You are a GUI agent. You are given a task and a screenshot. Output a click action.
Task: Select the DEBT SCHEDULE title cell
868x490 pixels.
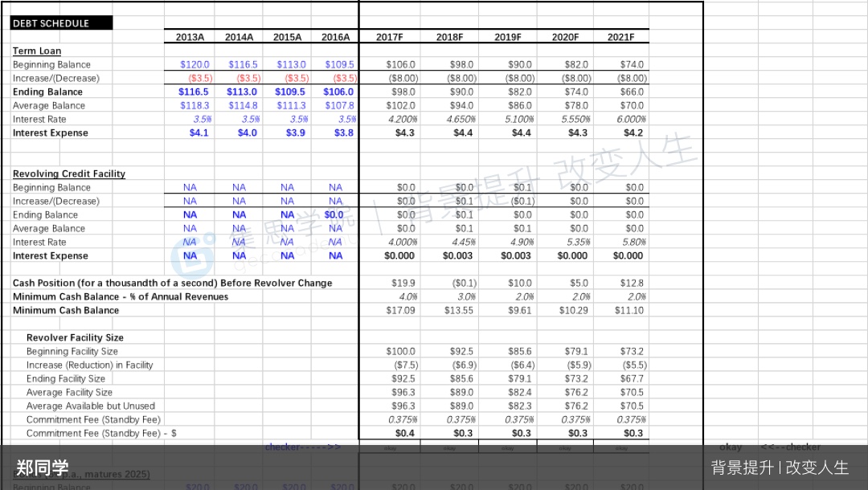point(61,22)
